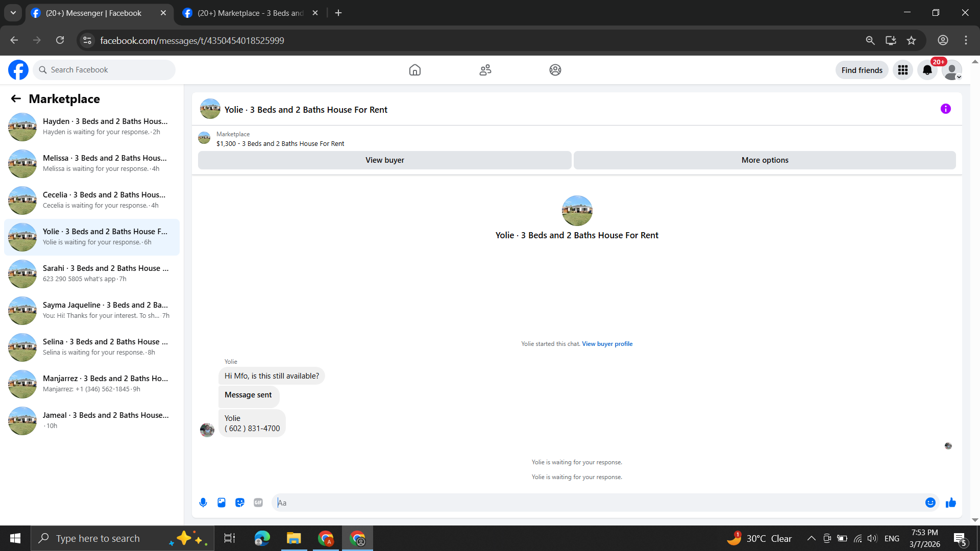Open the Windows notification center

click(x=960, y=539)
